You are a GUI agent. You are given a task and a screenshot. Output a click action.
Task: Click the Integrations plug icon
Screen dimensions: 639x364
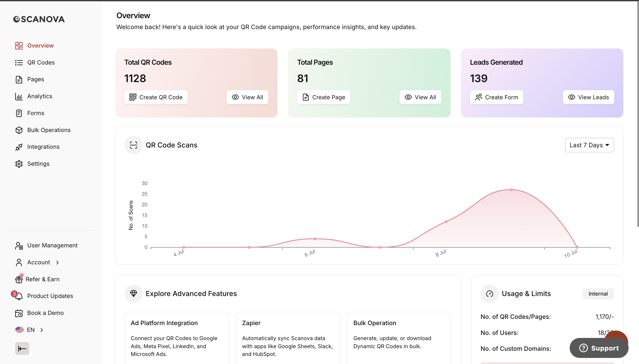tap(19, 147)
